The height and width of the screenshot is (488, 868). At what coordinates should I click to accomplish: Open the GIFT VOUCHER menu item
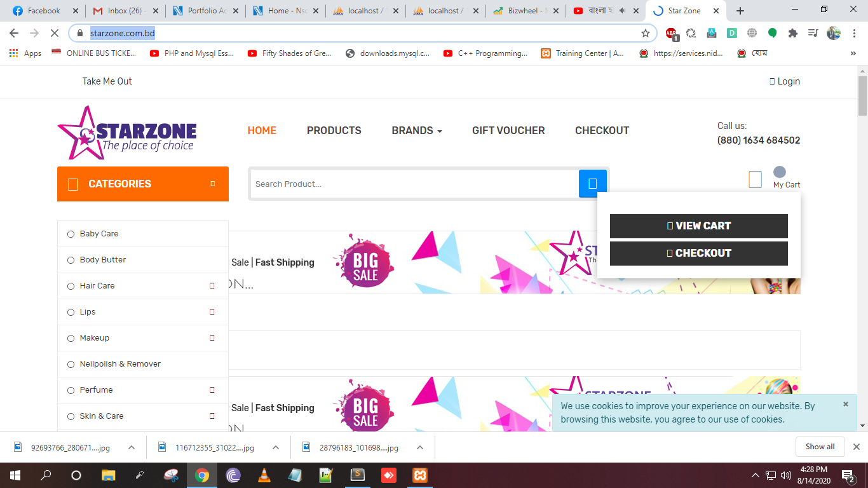point(508,130)
